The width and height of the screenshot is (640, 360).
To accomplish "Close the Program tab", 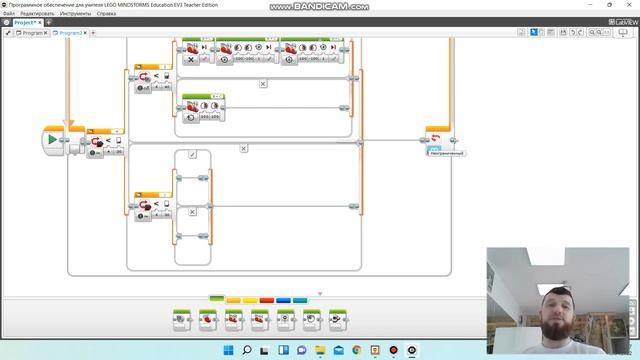I will click(x=45, y=33).
